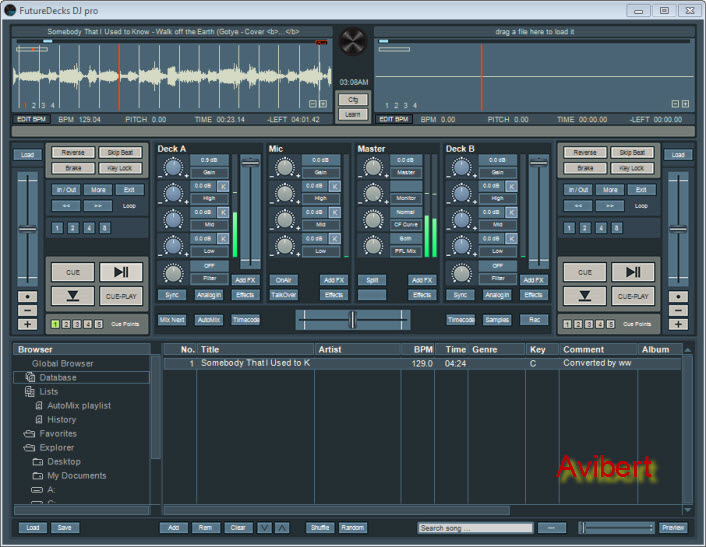
Task: Zoom in Deck A waveform (plus icon)
Action: [x=323, y=104]
